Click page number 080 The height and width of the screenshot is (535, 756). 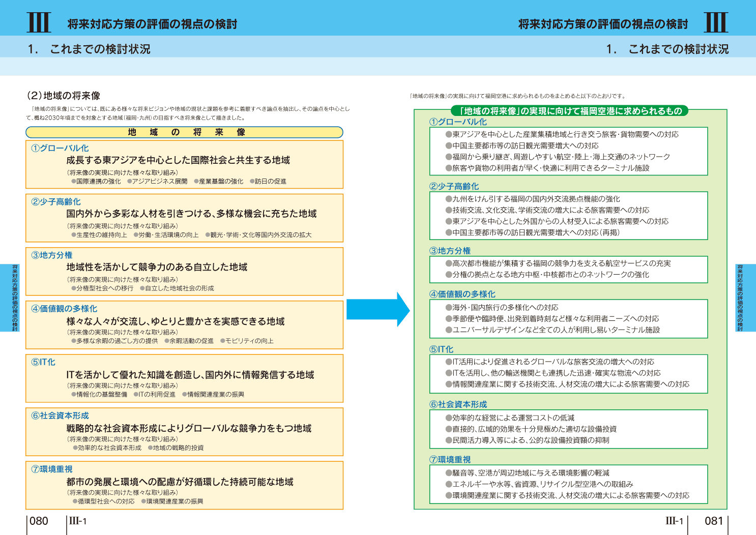39,521
